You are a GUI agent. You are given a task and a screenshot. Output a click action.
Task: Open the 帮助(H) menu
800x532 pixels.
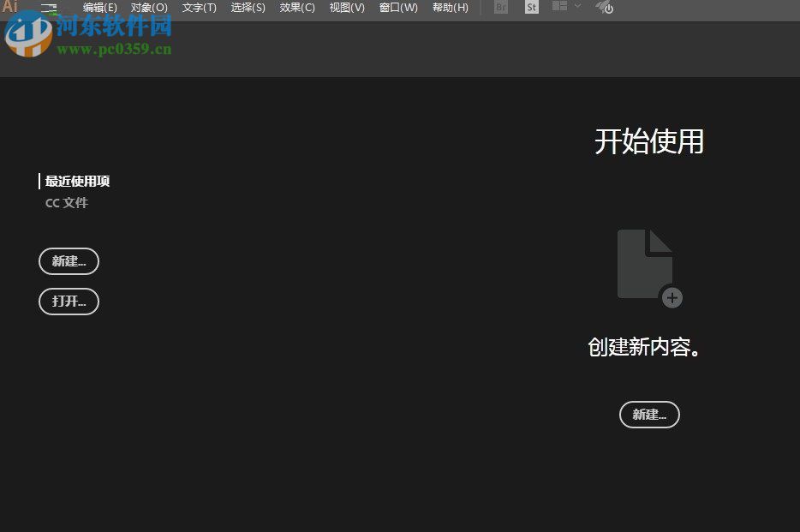pos(450,7)
